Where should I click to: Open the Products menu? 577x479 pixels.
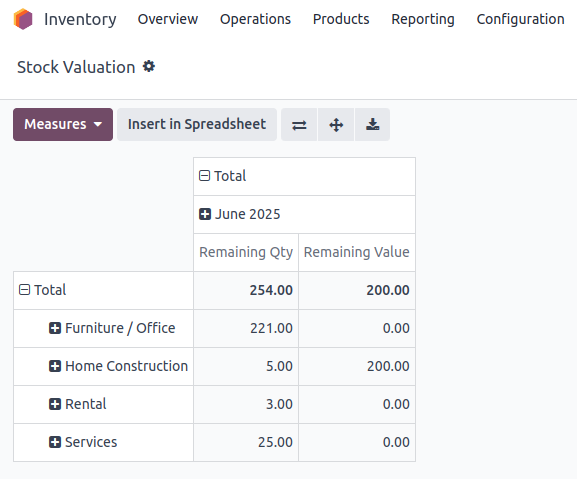(x=341, y=19)
